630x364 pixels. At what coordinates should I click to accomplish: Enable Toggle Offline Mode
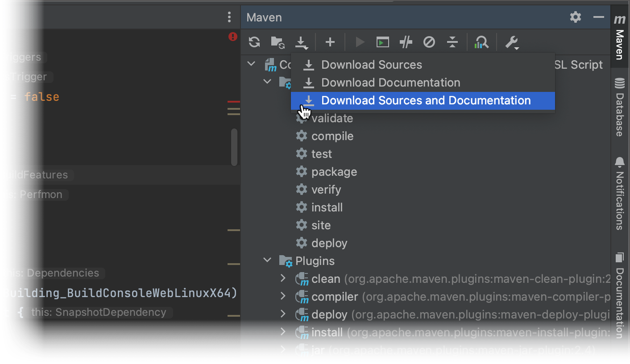point(429,42)
